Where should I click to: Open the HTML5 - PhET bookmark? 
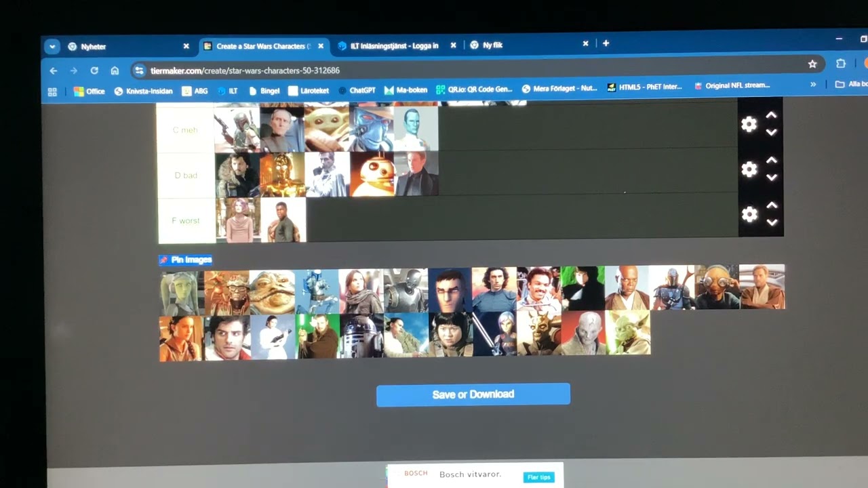pyautogui.click(x=646, y=87)
